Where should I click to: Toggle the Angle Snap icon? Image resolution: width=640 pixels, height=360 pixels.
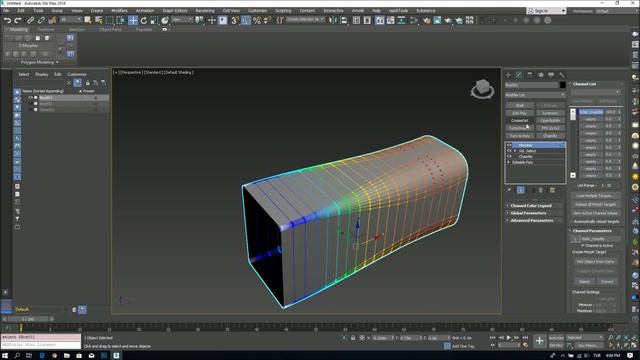pos(246,20)
